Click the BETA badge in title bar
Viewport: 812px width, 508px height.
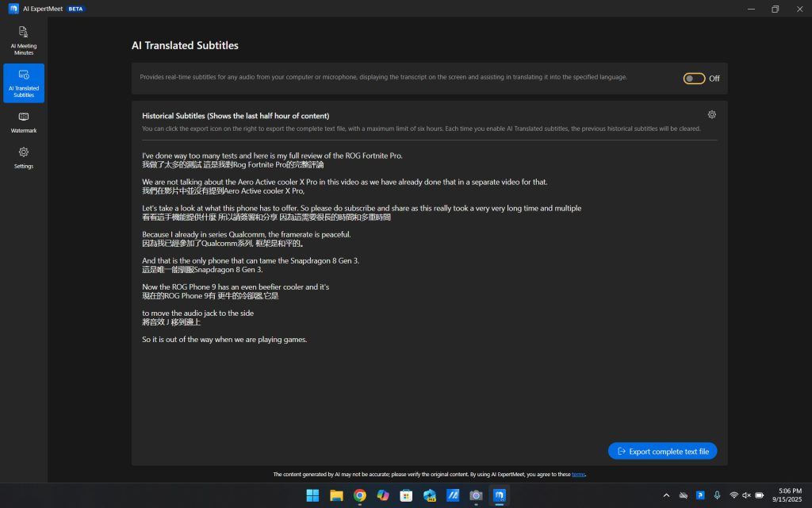(x=75, y=9)
